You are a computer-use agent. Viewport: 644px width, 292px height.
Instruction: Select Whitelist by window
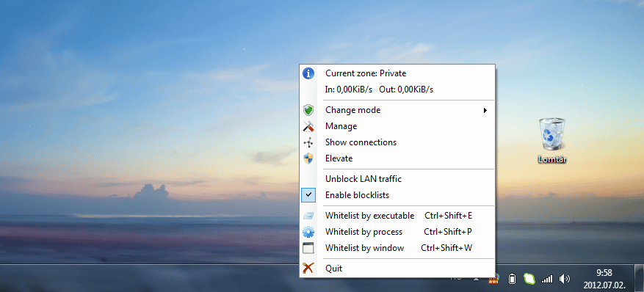[x=397, y=248]
